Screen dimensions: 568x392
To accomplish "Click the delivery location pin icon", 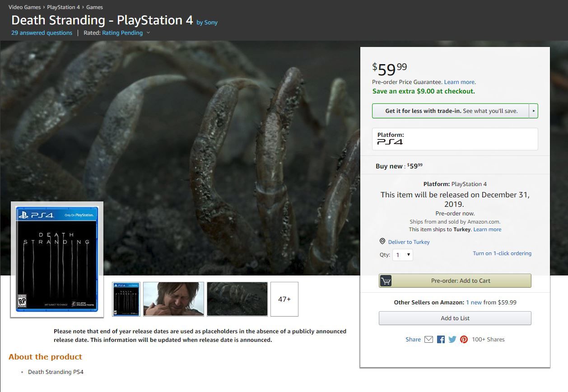I will 382,242.
